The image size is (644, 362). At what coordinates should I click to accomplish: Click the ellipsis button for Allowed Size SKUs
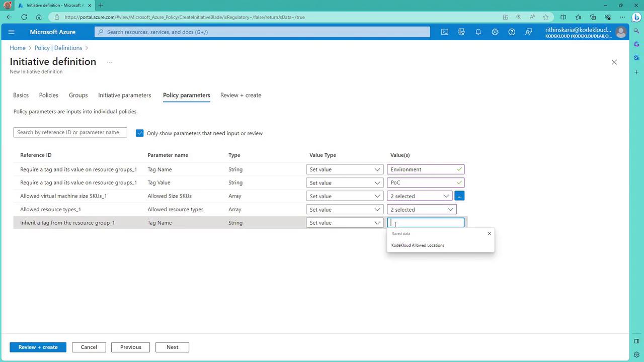coord(459,196)
